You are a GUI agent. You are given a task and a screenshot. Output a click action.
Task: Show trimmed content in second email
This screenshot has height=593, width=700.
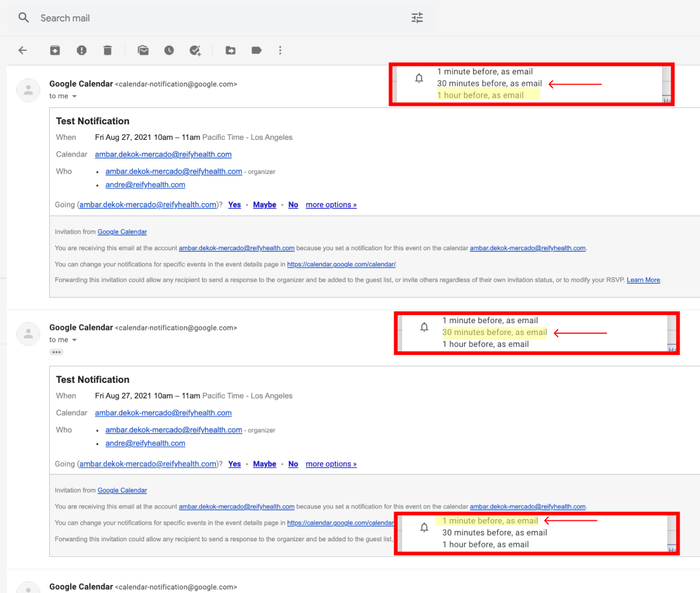(x=56, y=352)
